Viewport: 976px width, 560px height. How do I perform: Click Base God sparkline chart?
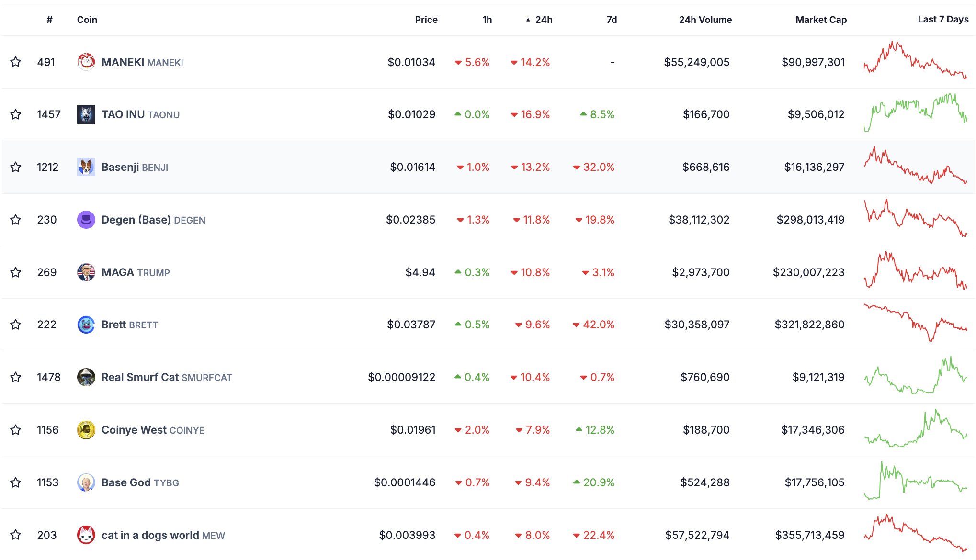pos(915,481)
